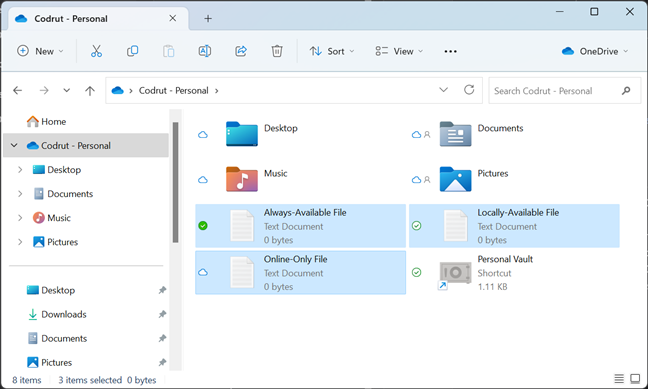Click the Share icon in toolbar

coord(241,51)
